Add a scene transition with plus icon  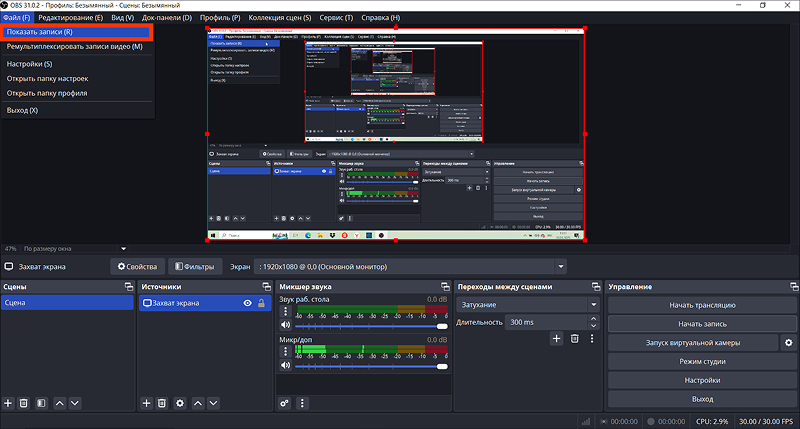(x=556, y=338)
